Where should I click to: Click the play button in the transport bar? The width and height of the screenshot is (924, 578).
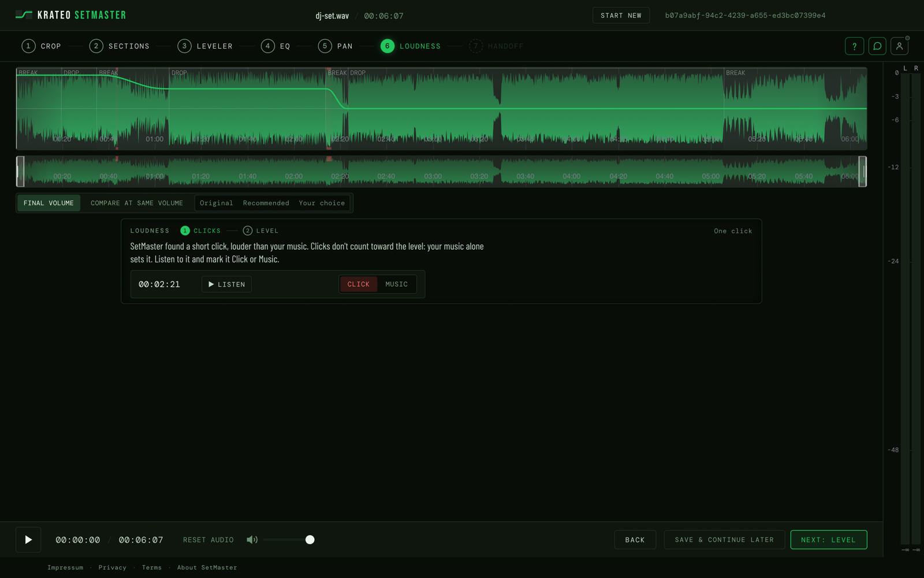click(28, 540)
